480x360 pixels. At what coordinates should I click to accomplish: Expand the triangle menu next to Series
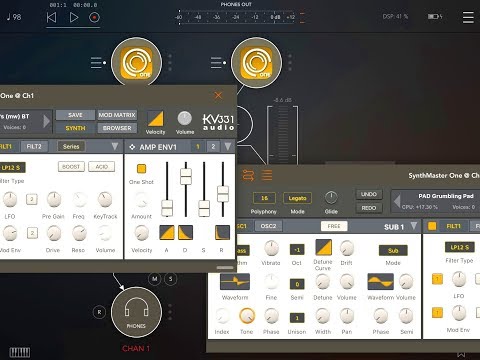point(115,147)
